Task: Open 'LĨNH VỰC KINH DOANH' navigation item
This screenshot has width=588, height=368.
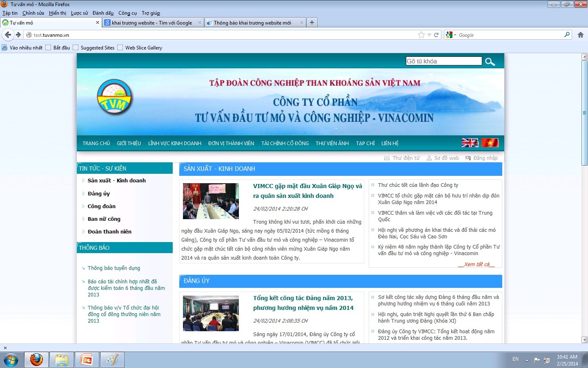Action: [x=175, y=143]
